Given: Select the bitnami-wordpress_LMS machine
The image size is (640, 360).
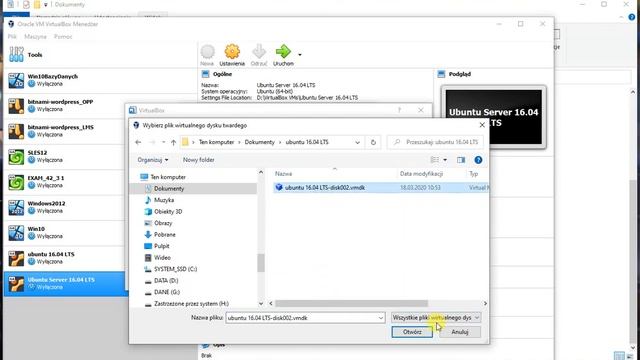Looking at the screenshot, I should click(65, 131).
